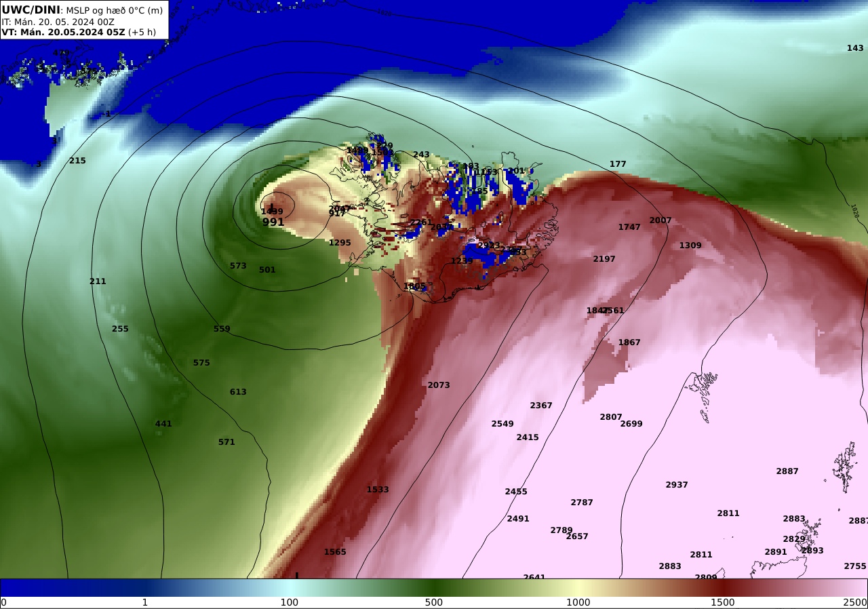Click the height value 2415
This screenshot has height=609, width=868.
tap(528, 437)
